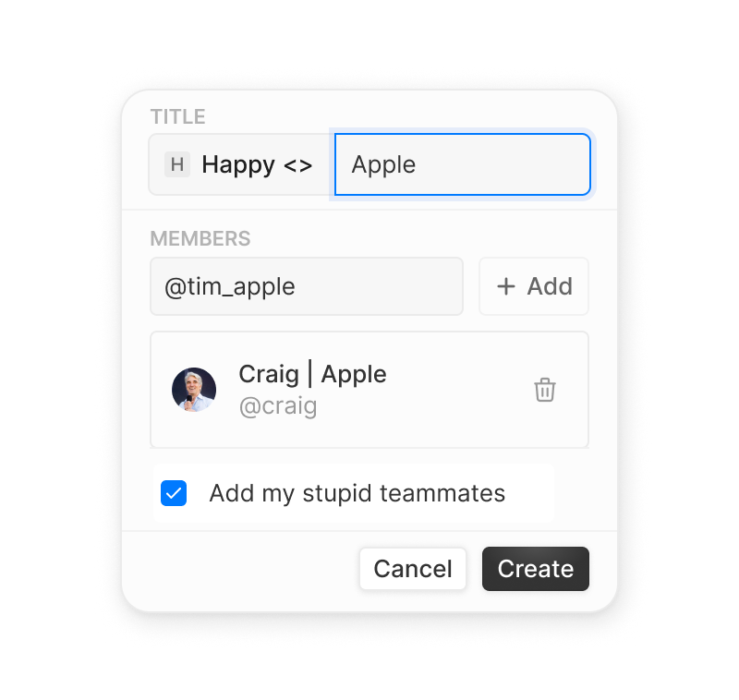
Task: Select the Craig member row card
Action: (x=369, y=390)
